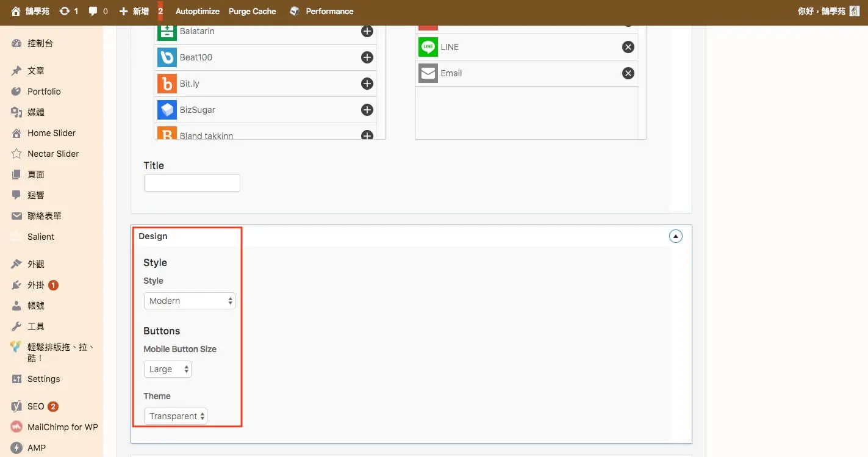The height and width of the screenshot is (457, 868).
Task: Open the Style dropdown showing Modern
Action: [190, 301]
